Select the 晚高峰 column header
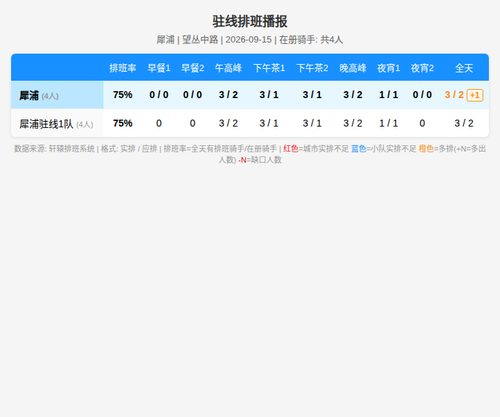The height and width of the screenshot is (417, 500). coord(353,68)
